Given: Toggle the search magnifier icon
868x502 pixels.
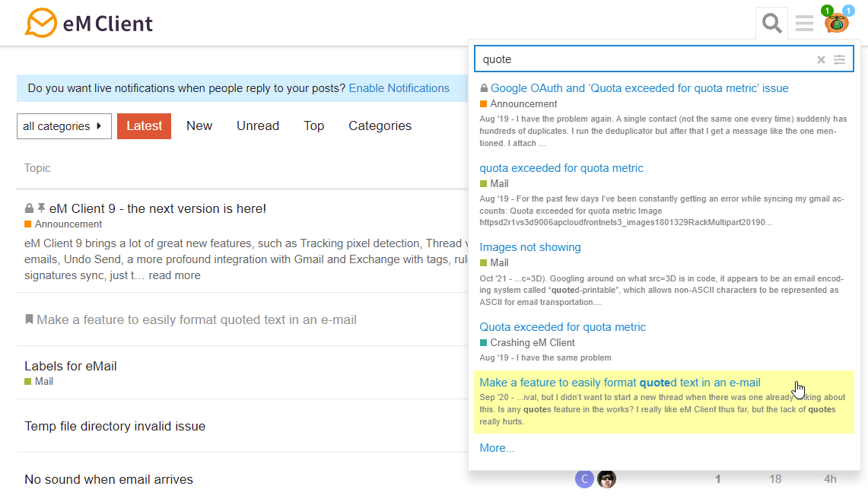Looking at the screenshot, I should pyautogui.click(x=771, y=24).
